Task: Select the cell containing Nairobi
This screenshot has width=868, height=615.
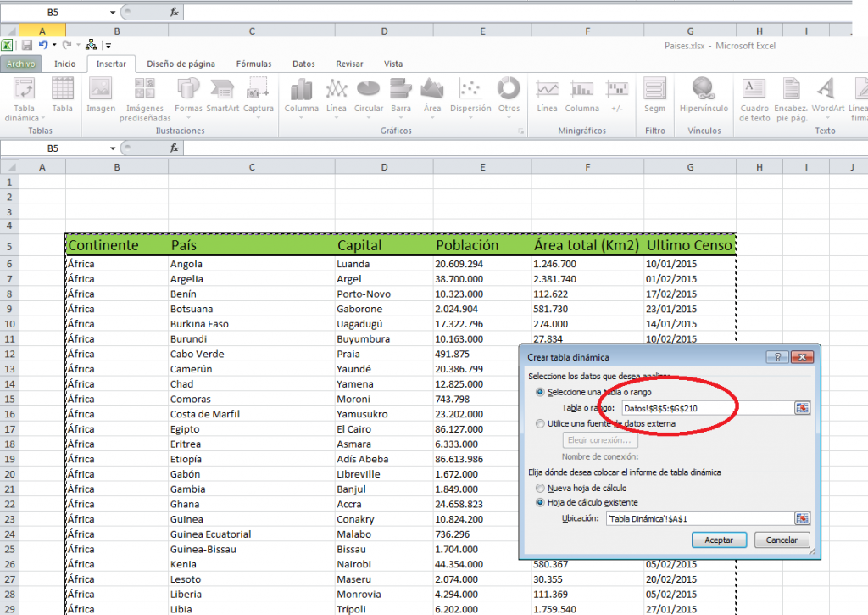Action: coord(384,565)
